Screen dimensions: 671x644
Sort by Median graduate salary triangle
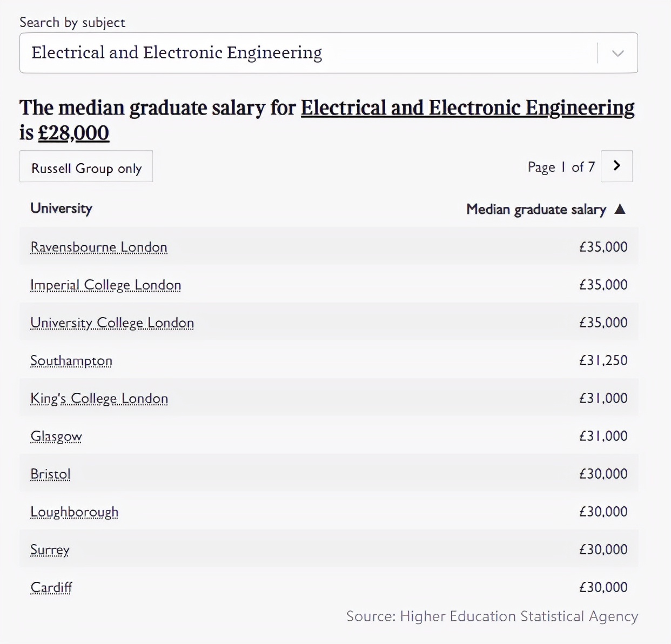point(620,209)
